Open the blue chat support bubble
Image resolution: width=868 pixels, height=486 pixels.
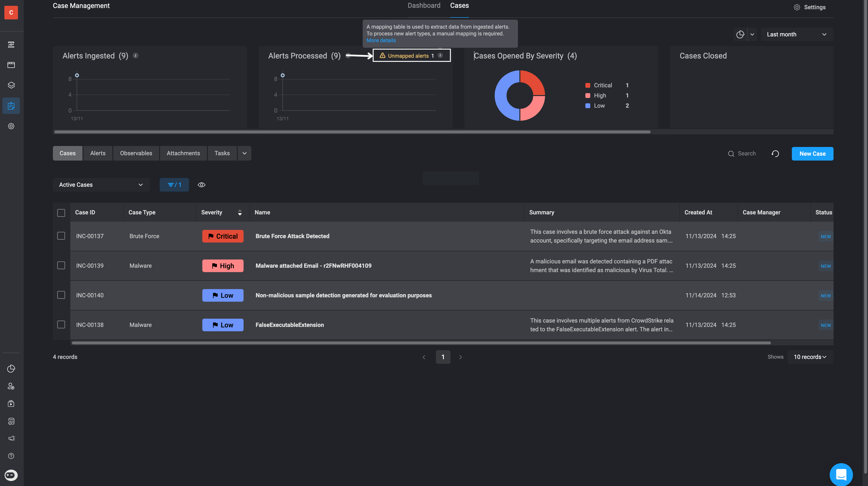[x=841, y=475]
